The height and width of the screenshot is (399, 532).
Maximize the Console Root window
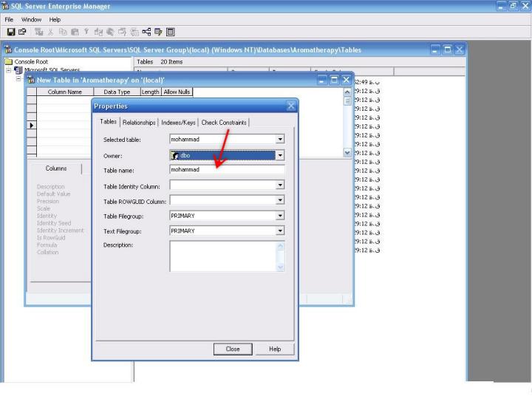[448, 50]
